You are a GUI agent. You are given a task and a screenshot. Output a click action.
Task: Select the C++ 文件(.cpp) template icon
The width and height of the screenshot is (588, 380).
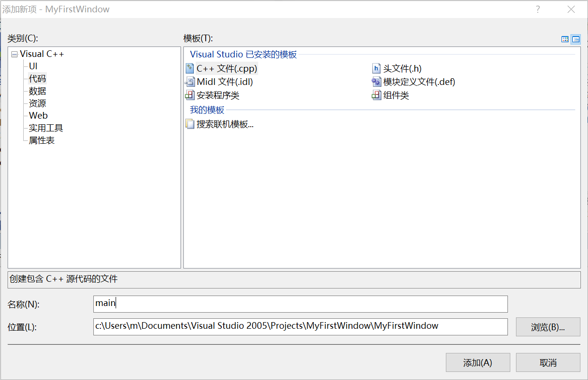coord(190,68)
